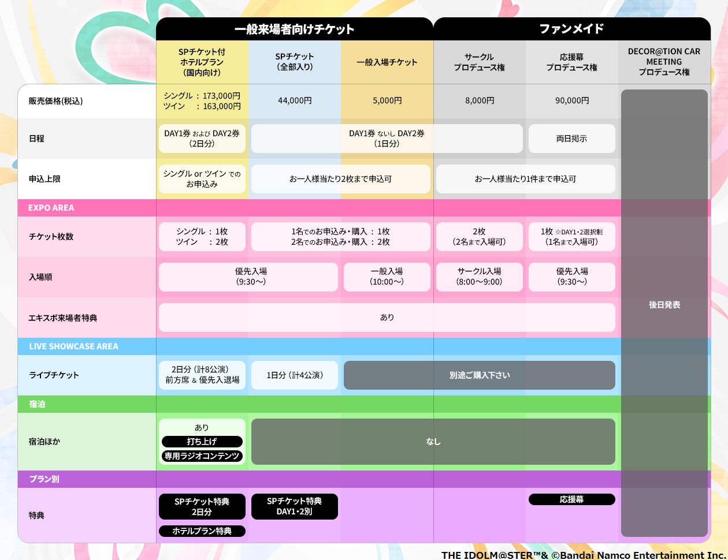Click the SPチケット特典 DAY1・2別 badge
Viewport: 728px width, 560px height.
point(295,506)
